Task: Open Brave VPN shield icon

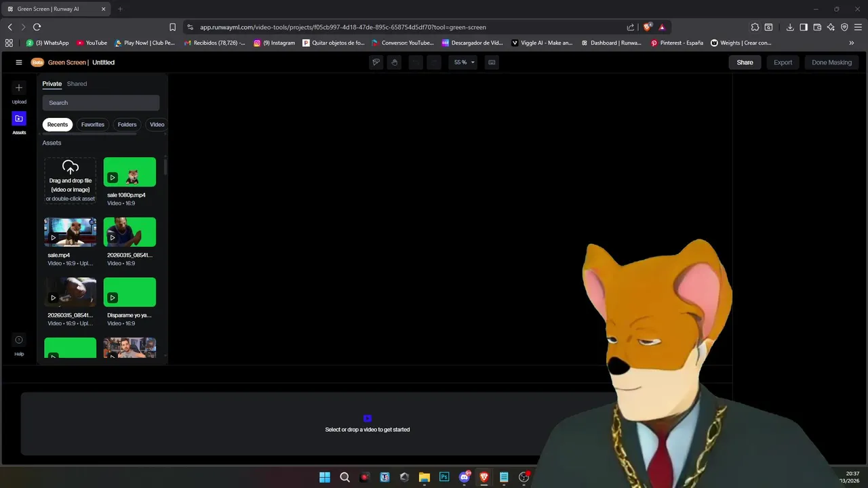Action: (844, 27)
